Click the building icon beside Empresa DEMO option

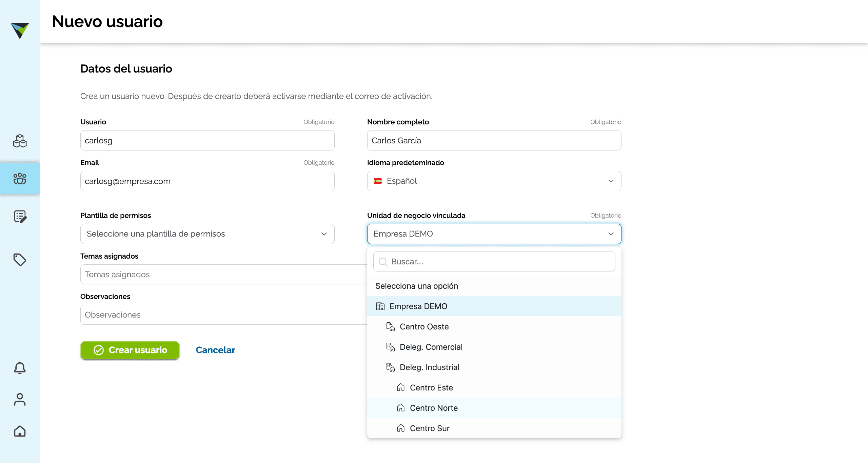(x=380, y=306)
